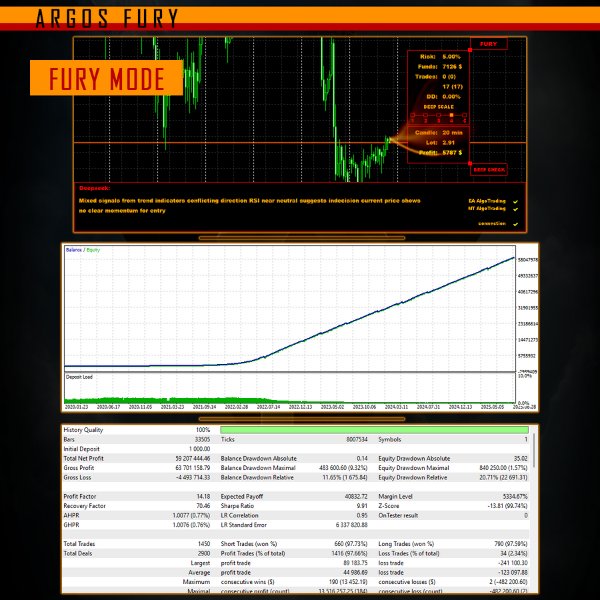Click the largest loss trade value -241 100.30
The image size is (600, 600).
tap(513, 563)
